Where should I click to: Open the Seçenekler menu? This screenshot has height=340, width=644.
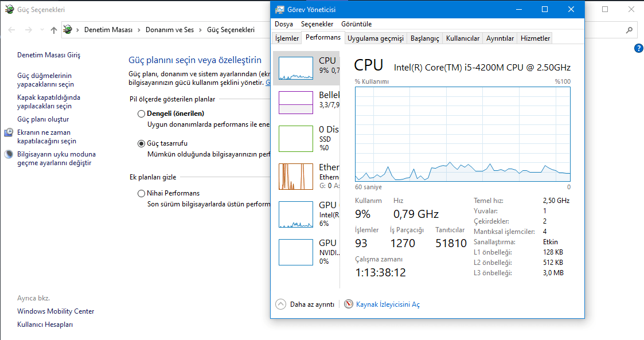[317, 24]
